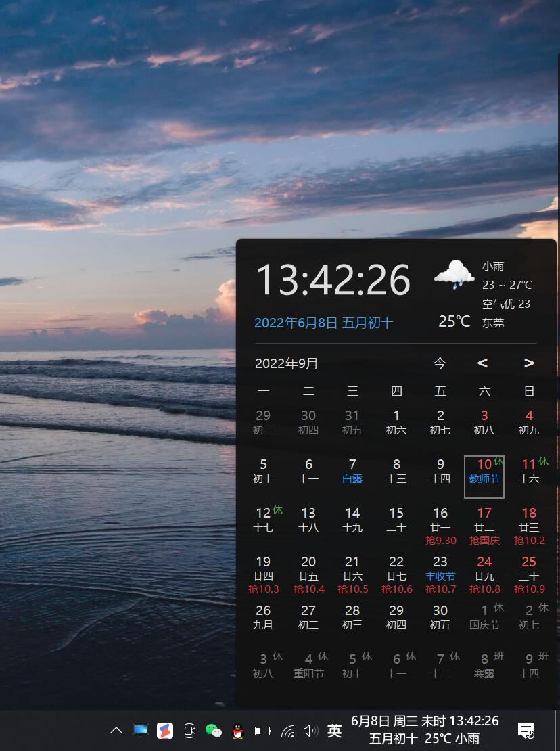Open the blue and red S app in the taskbar
The height and width of the screenshot is (751, 560).
[x=164, y=731]
